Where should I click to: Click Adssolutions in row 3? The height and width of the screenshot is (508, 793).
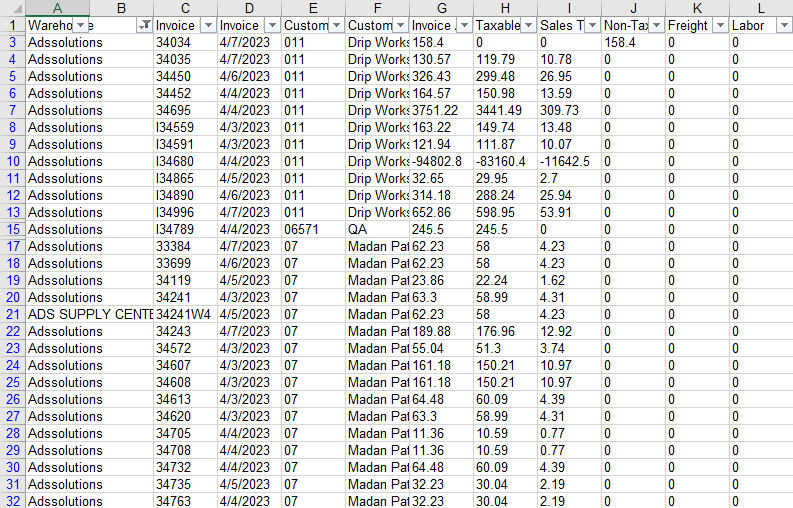(65, 43)
